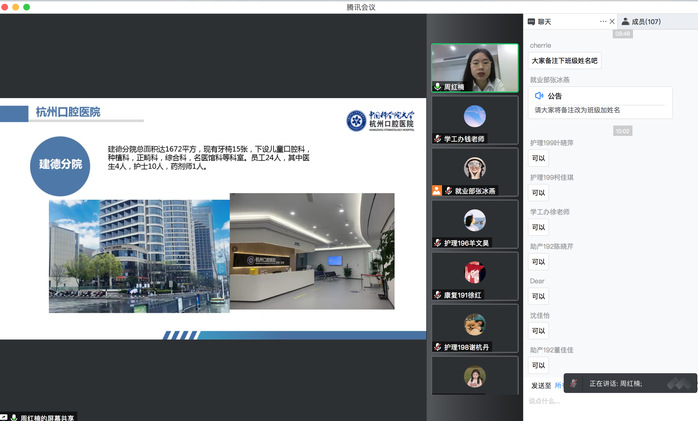Click the green macOS full-screen window button
This screenshot has height=421, width=698.
(x=26, y=7)
